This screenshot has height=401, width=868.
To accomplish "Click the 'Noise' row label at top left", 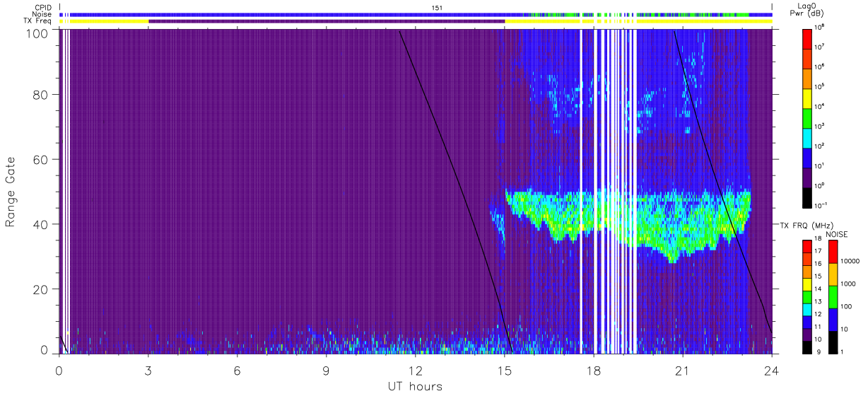I will coord(42,14).
